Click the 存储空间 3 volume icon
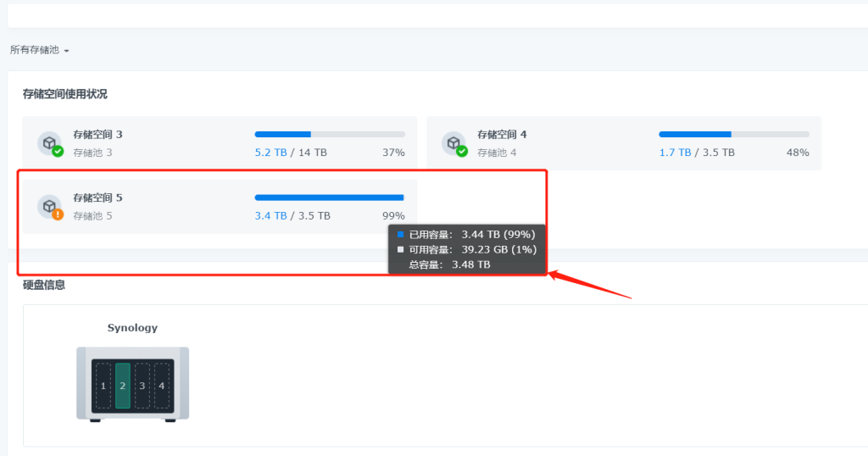The height and width of the screenshot is (456, 868). click(50, 143)
